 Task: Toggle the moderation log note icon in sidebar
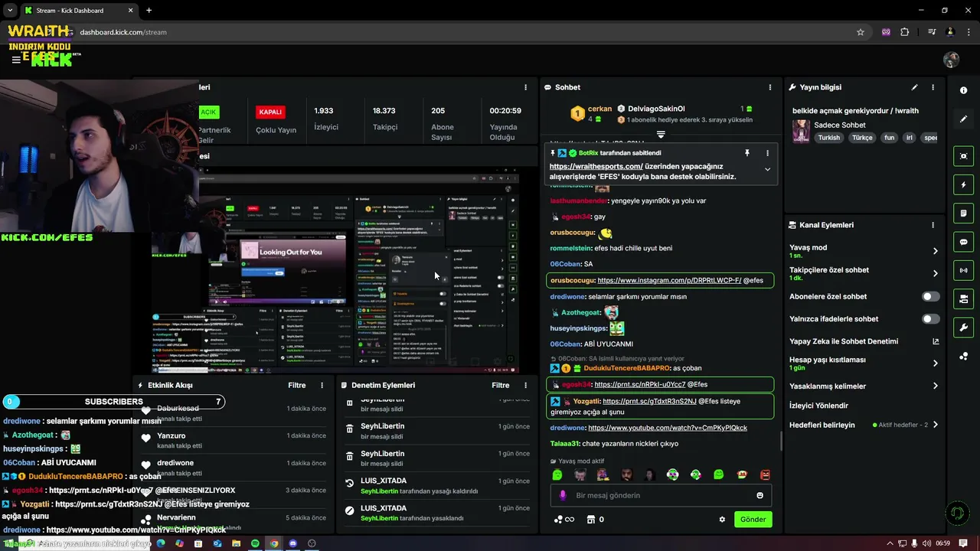963,213
